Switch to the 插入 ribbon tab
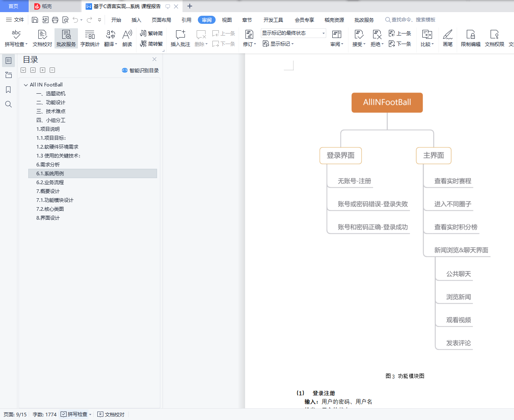The width and height of the screenshot is (514, 420). point(136,20)
